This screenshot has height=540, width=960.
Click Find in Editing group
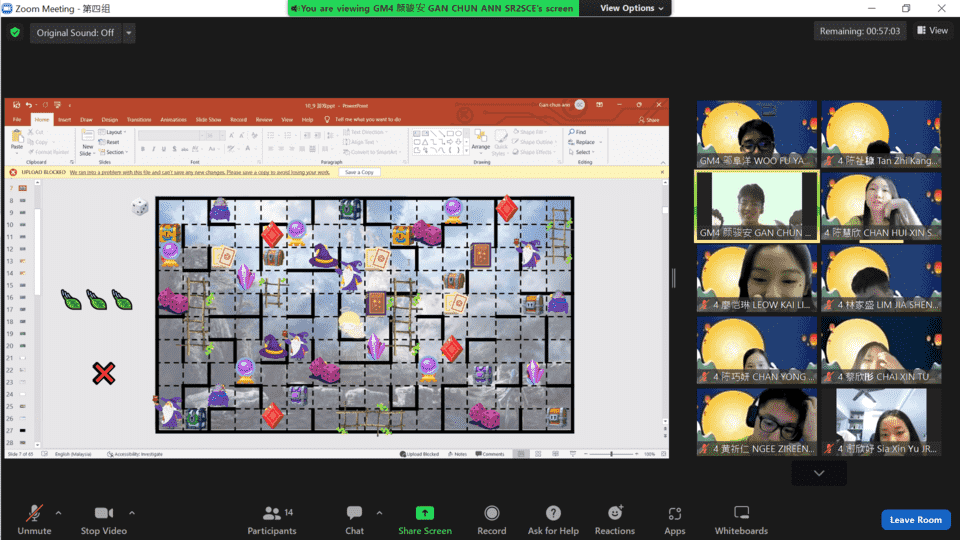coord(577,132)
